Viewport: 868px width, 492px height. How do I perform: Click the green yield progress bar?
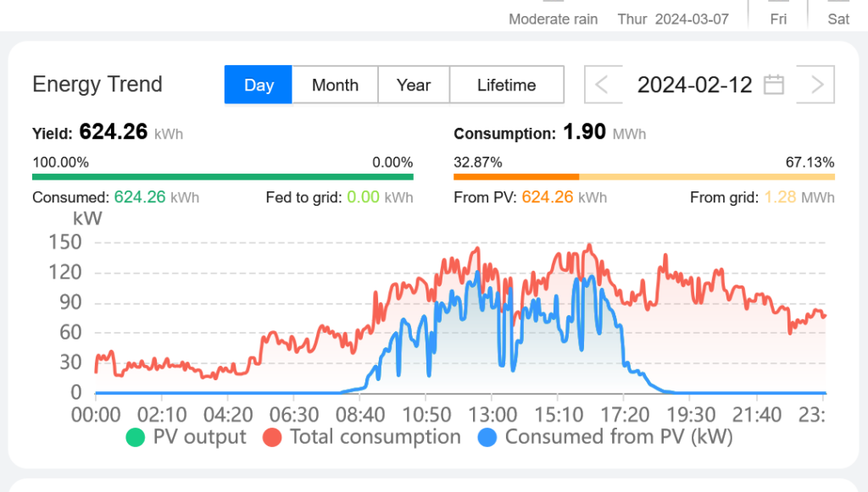click(222, 177)
